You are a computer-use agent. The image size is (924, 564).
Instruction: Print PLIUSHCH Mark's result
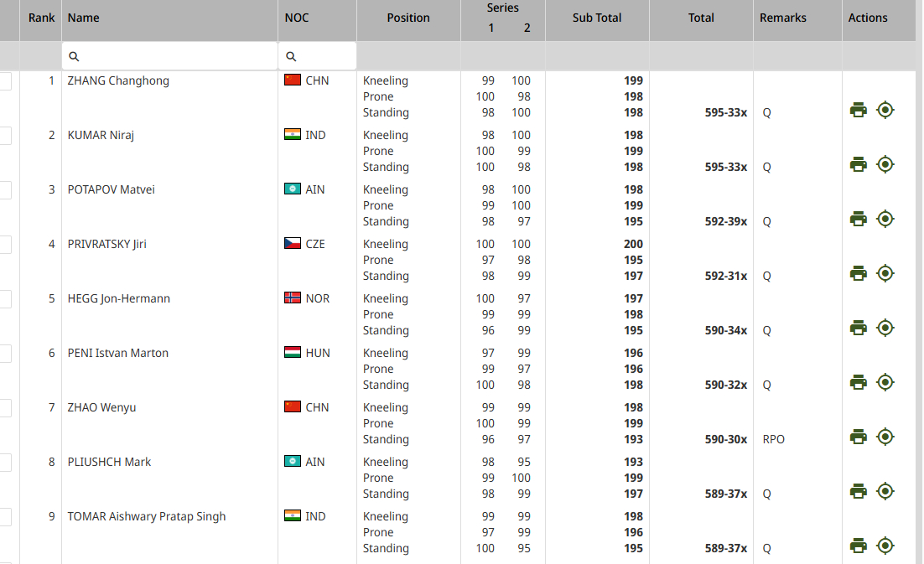[858, 491]
